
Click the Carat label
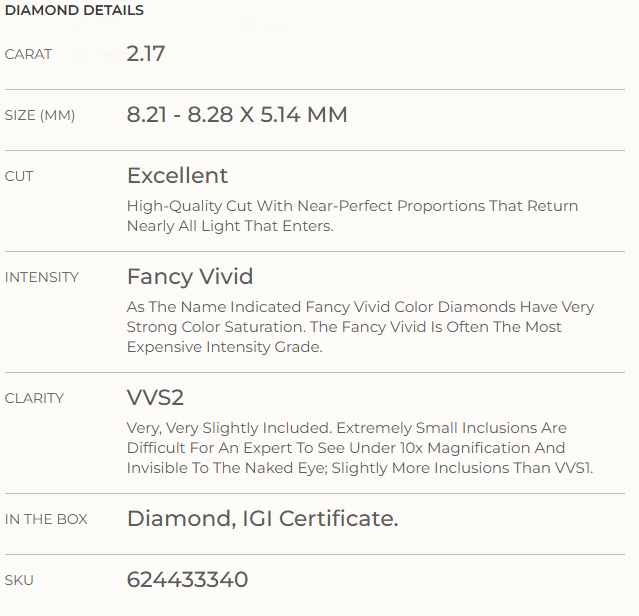(x=28, y=54)
